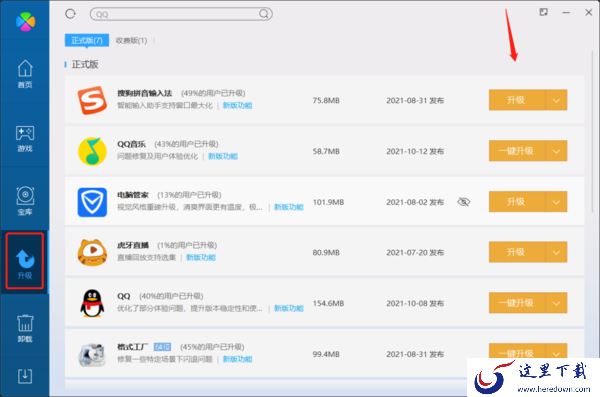The image size is (600, 397).
Task: Open 新版功能 link for QQ
Action: [289, 308]
